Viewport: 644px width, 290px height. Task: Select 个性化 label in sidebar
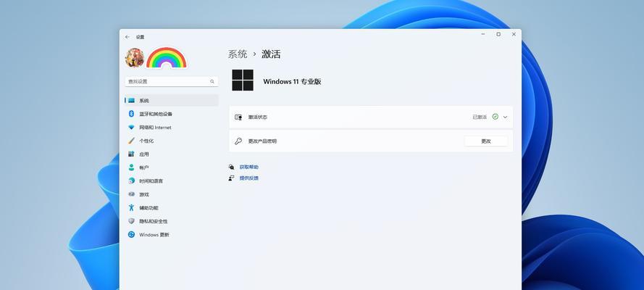146,141
